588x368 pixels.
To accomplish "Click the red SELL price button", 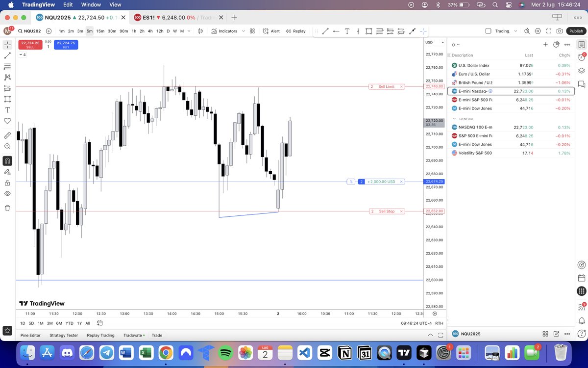I will tap(30, 45).
